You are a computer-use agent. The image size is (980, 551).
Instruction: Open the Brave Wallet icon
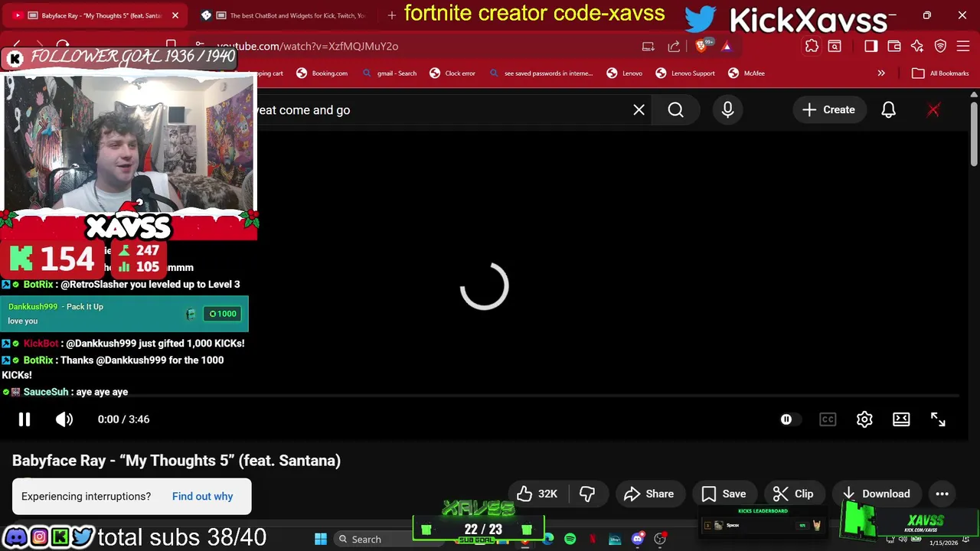894,47
